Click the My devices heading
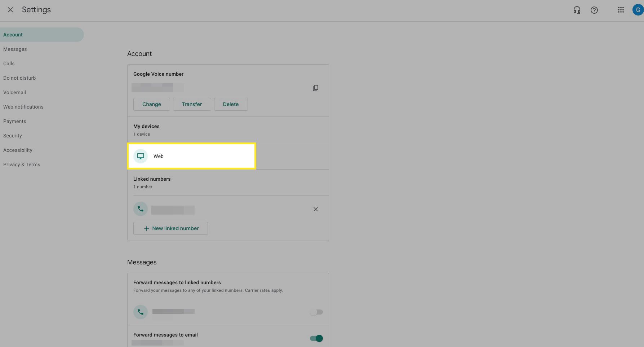This screenshot has width=644, height=347. click(146, 126)
